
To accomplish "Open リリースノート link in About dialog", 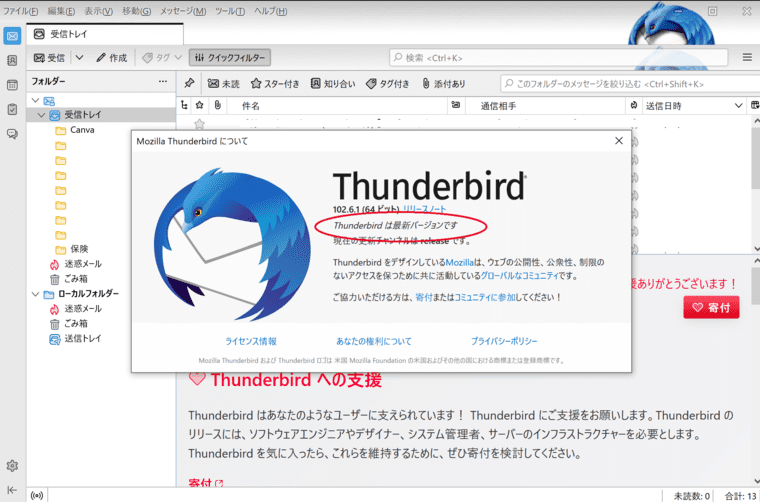I will click(425, 209).
